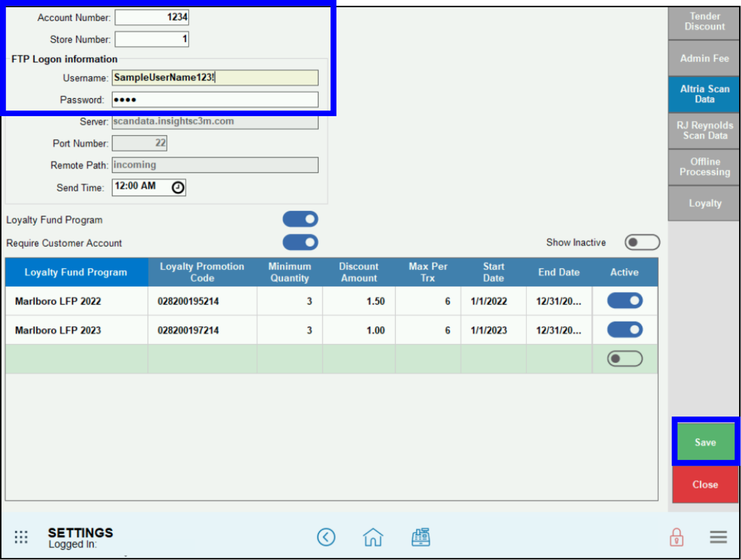Open the Loyalty tab
The height and width of the screenshot is (560, 741).
point(704,203)
